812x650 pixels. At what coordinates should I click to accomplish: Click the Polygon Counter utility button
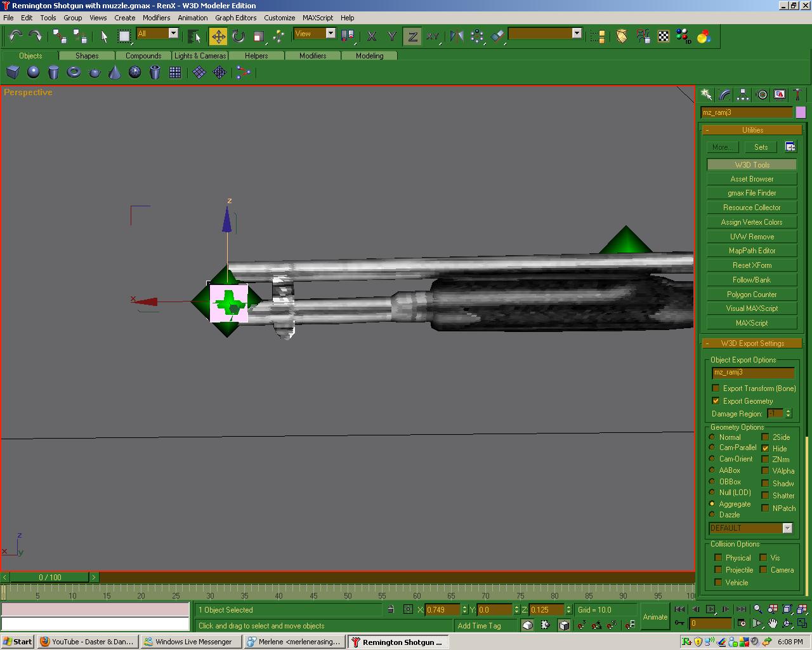tap(752, 295)
